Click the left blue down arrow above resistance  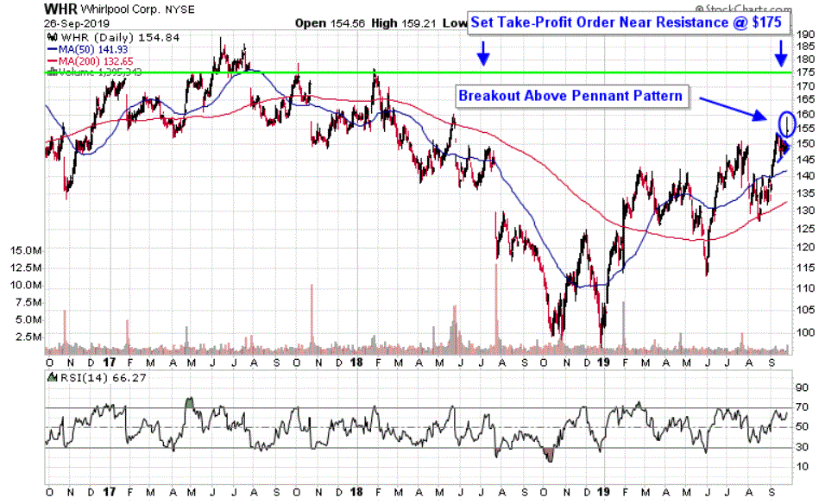[x=483, y=58]
